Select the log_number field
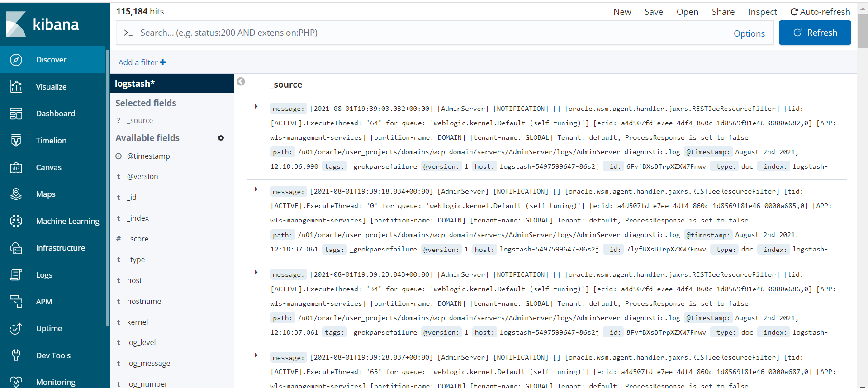This screenshot has width=868, height=388. pyautogui.click(x=147, y=383)
